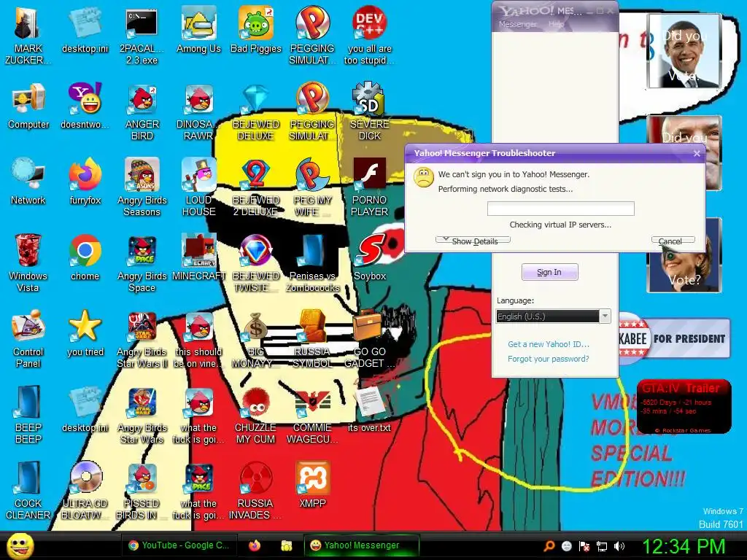Click the GTA:IV Trailer countdown gadget

click(684, 407)
